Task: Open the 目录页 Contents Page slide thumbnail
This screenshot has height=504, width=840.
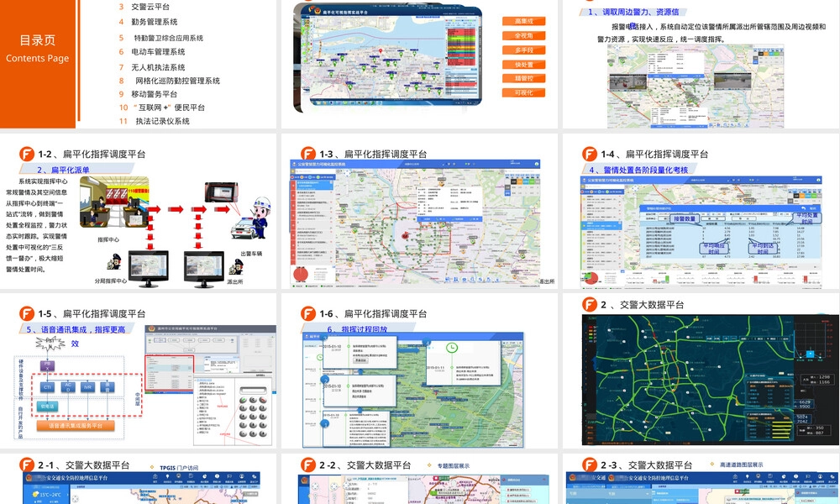Action: coord(139,64)
